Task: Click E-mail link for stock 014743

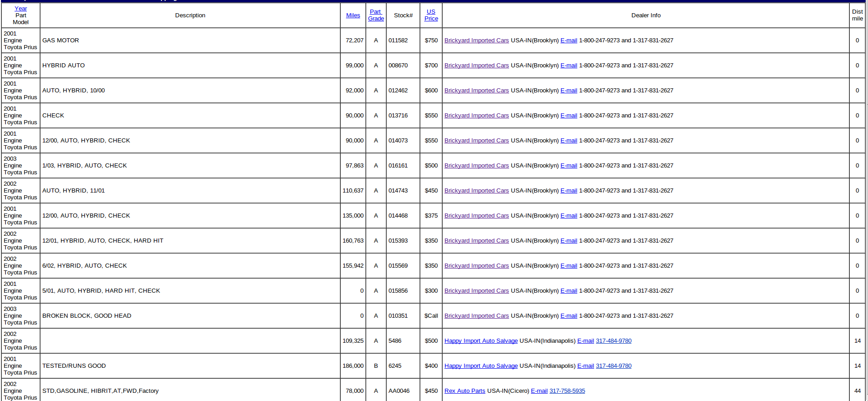Action: tap(569, 191)
